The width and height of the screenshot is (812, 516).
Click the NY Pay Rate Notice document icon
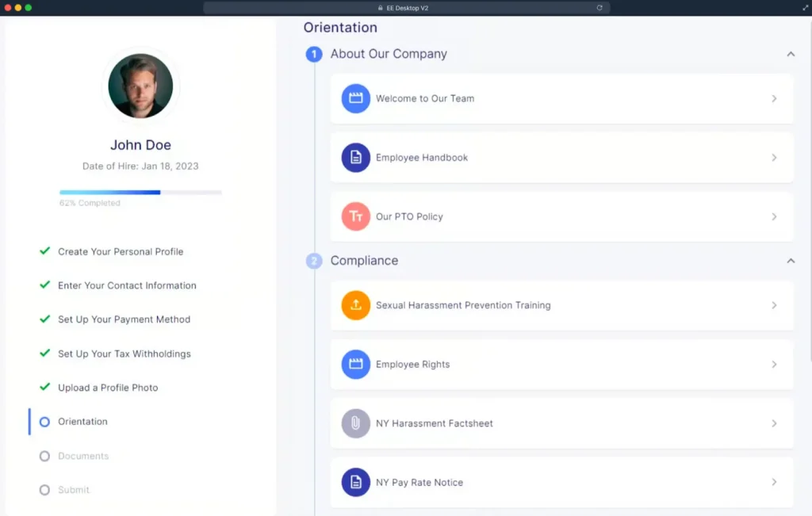tap(355, 483)
